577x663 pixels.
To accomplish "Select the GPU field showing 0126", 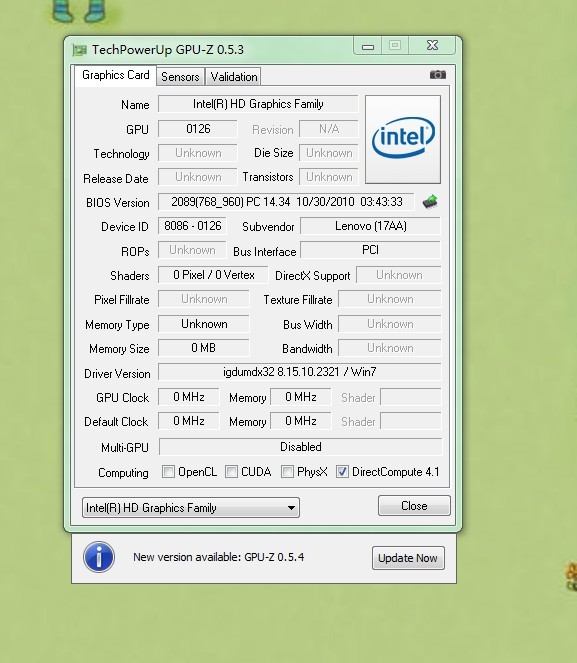I will pos(198,129).
